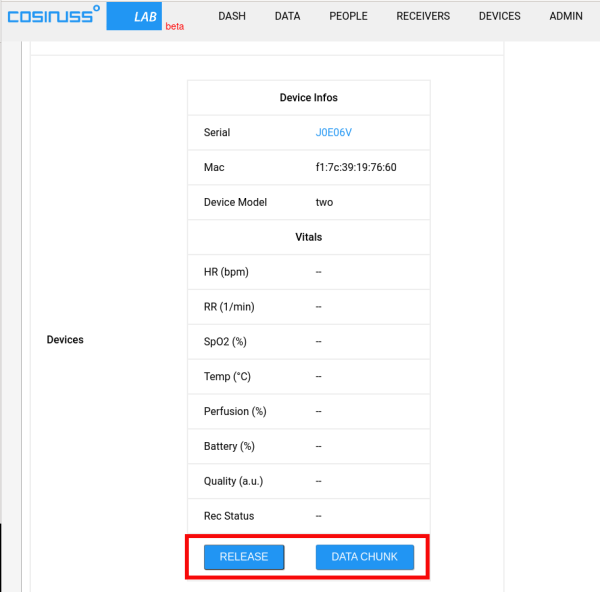Click the Battery (%) row label

tap(229, 446)
